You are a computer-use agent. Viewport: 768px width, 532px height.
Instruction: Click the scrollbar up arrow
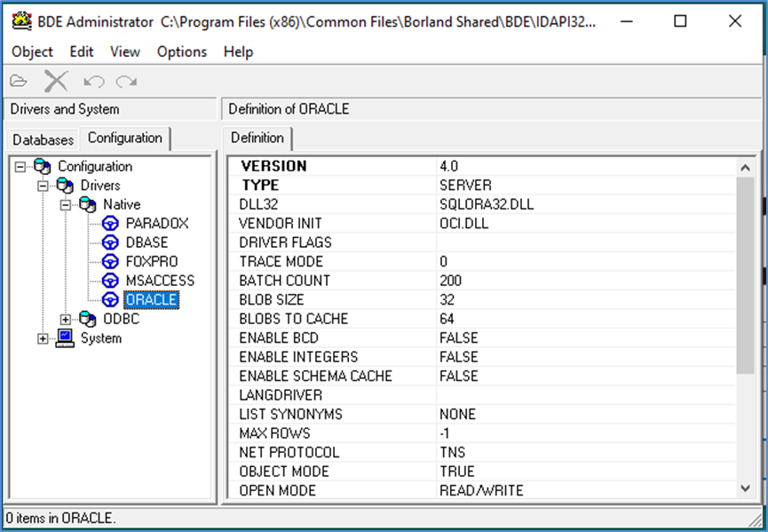point(745,168)
